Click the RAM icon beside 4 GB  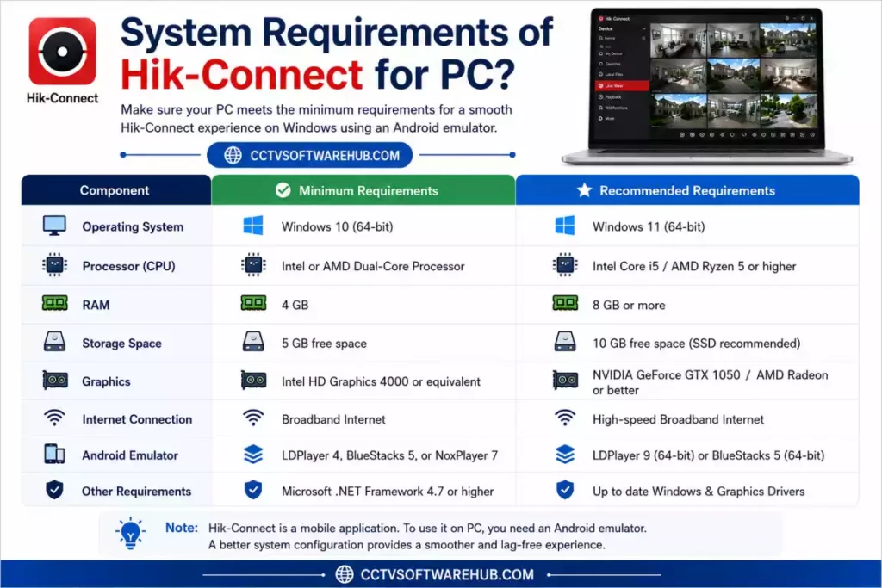click(x=253, y=304)
